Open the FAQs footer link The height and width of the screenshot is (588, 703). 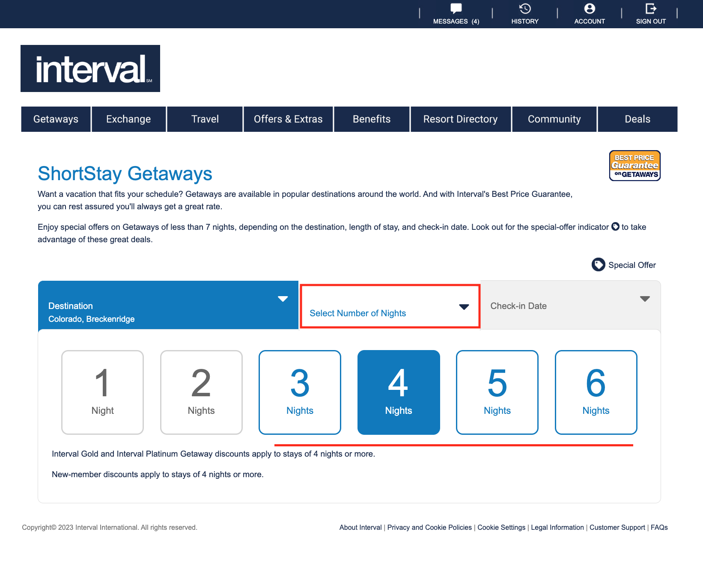659,527
